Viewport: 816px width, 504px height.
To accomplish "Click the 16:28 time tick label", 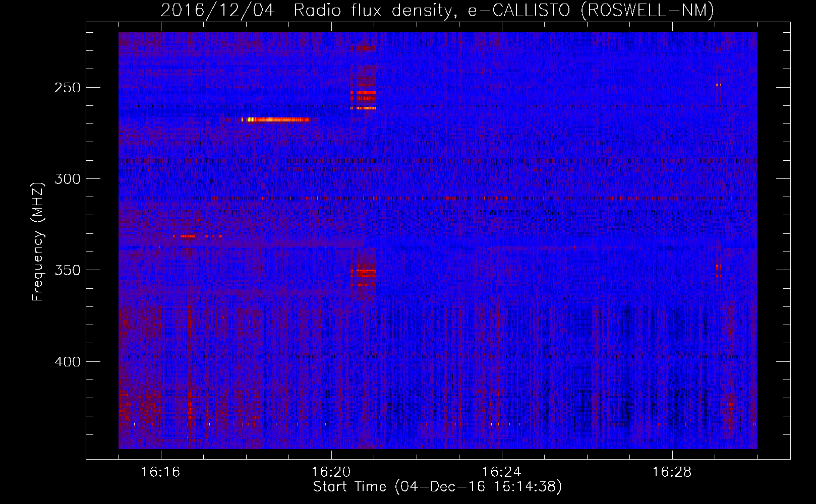I will [672, 472].
